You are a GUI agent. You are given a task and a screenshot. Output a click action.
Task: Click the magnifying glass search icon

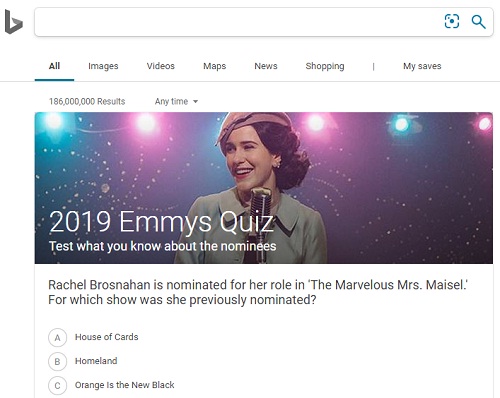coord(478,22)
